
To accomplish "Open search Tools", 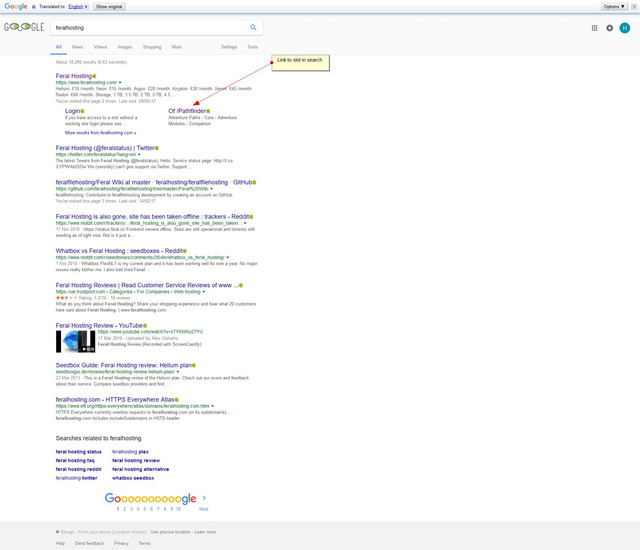I will click(253, 47).
